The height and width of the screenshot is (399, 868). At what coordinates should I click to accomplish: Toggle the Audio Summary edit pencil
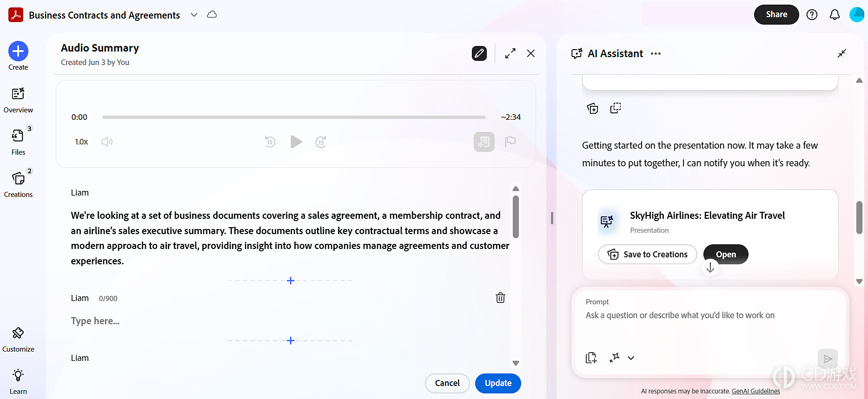point(479,53)
